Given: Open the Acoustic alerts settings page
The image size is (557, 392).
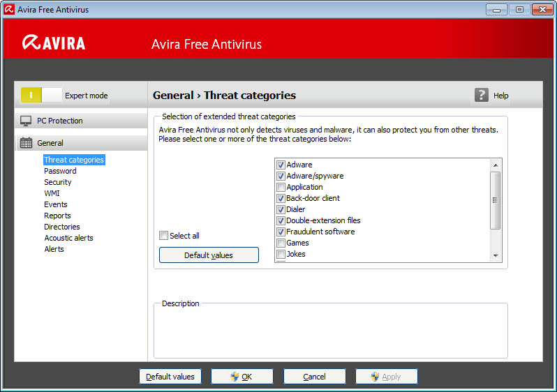Looking at the screenshot, I should click(68, 238).
